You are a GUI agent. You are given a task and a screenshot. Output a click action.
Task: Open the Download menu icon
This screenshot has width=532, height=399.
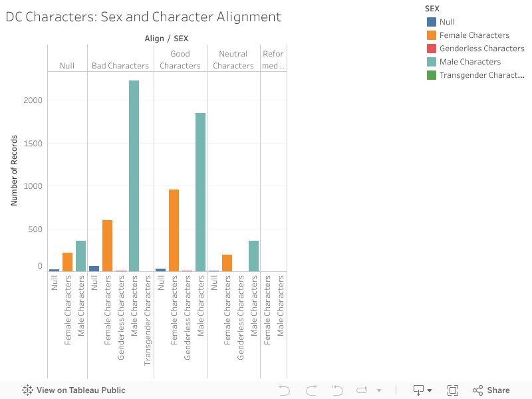click(x=419, y=390)
